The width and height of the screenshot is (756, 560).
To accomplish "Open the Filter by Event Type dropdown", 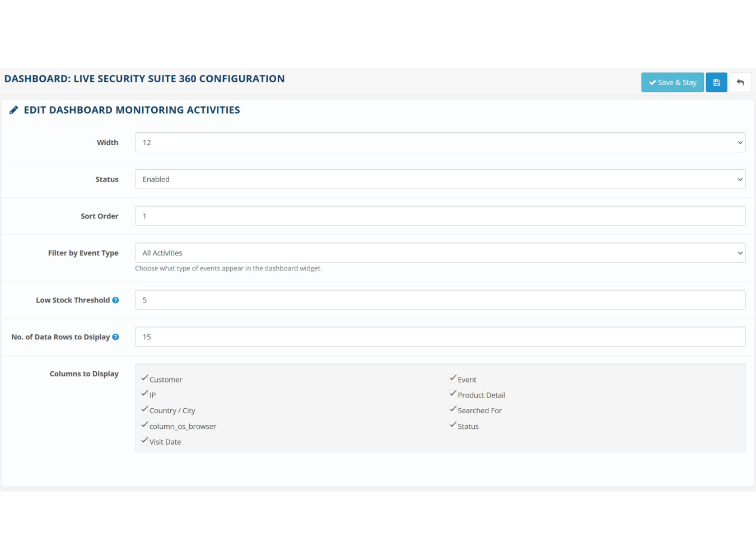I will coord(440,253).
